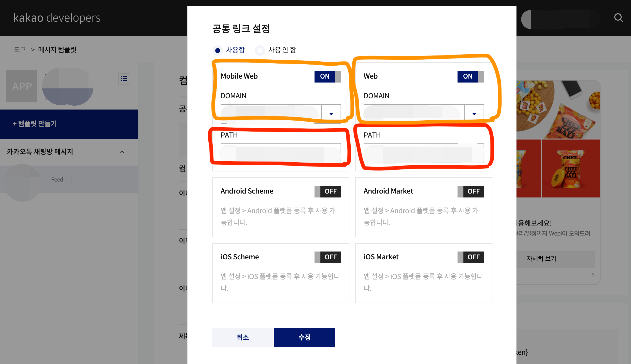The height and width of the screenshot is (364, 631).
Task: Click the Mobile Web PATH input field
Action: [280, 153]
